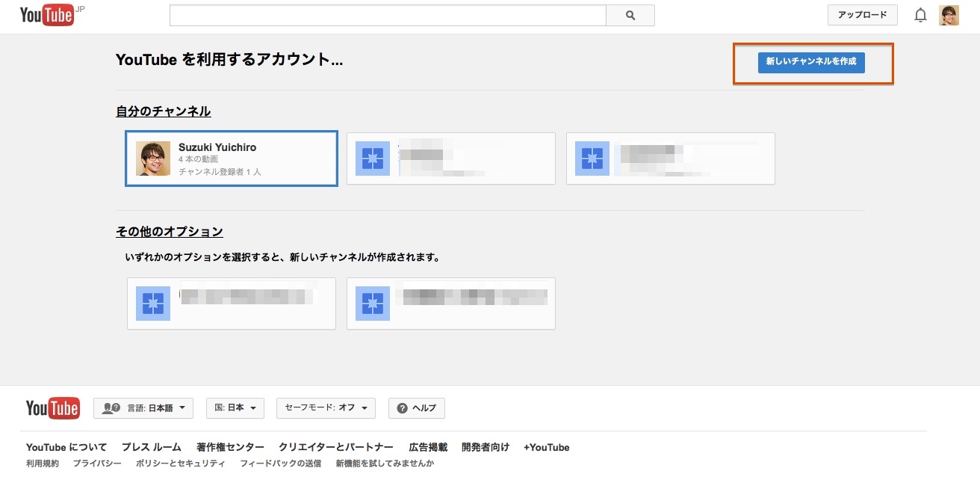
Task: Select the Suzuki Yuichiro channel name
Action: pos(217,147)
